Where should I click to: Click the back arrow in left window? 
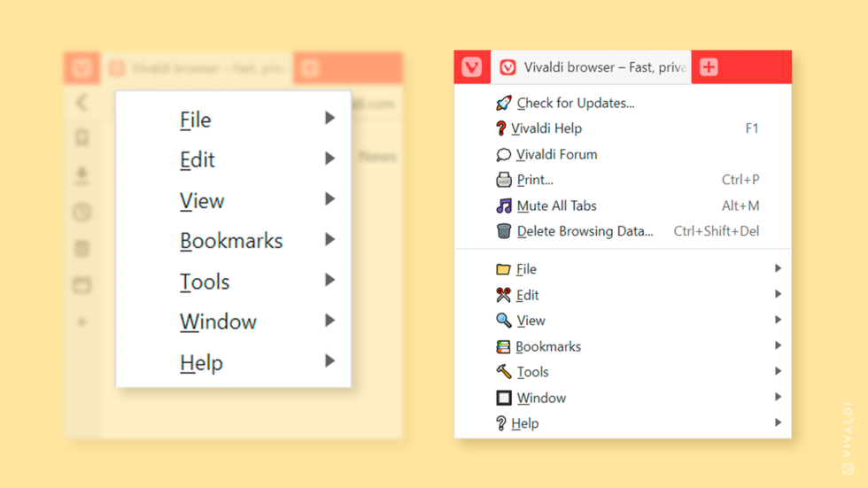tap(81, 102)
